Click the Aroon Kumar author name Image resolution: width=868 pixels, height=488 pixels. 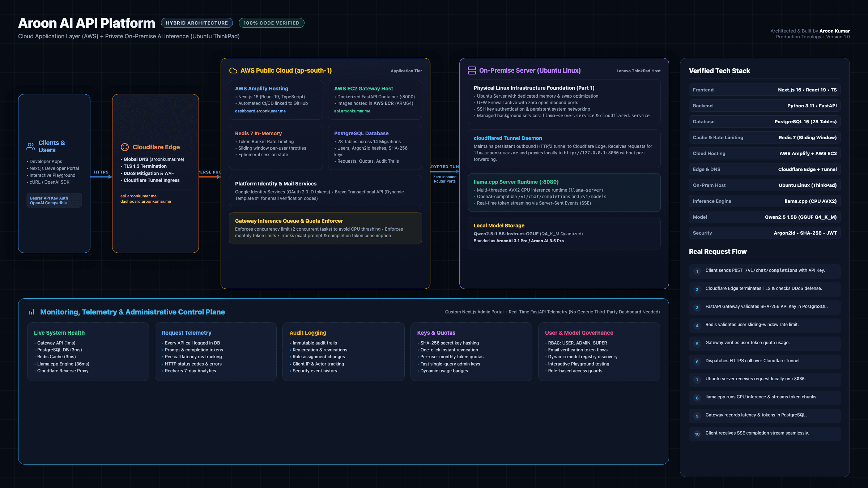[x=834, y=31]
